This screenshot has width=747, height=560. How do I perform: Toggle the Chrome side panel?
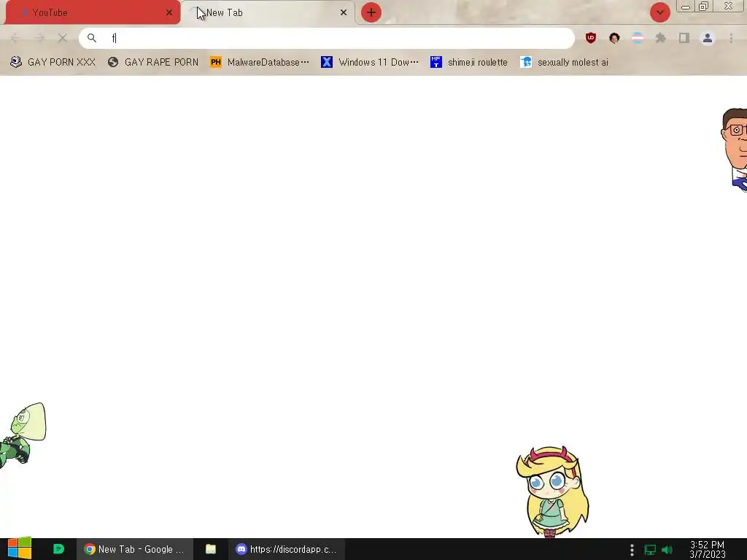[x=684, y=38]
